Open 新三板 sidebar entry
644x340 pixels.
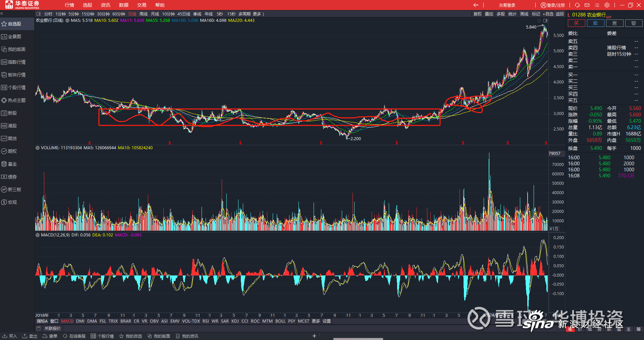[x=11, y=189]
